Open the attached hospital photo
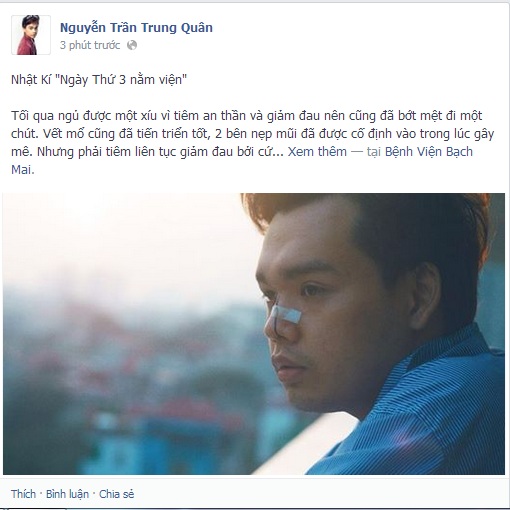Image resolution: width=510 pixels, height=510 pixels. coord(254,334)
